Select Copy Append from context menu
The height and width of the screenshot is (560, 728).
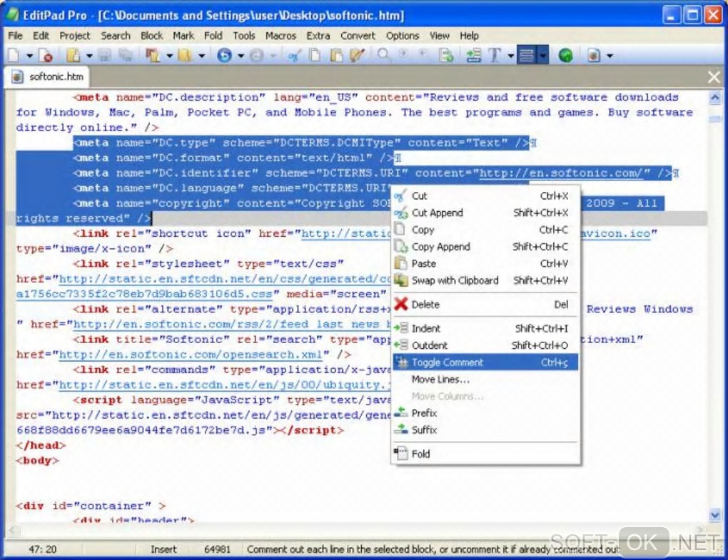coord(485,246)
